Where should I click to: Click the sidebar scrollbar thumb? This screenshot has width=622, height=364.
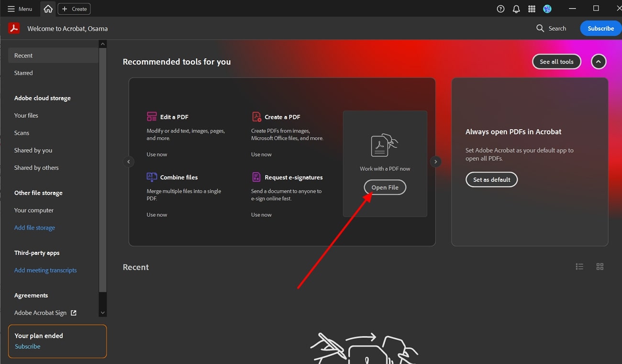[102, 170]
